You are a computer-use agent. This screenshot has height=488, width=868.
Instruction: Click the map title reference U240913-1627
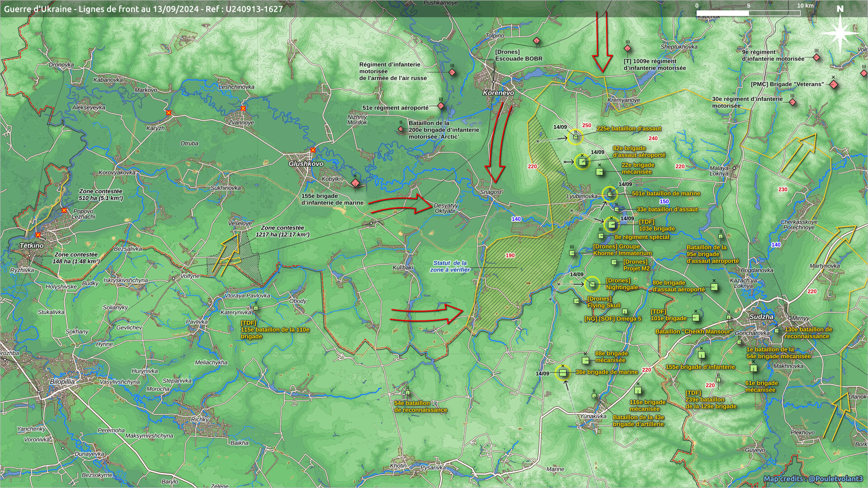click(253, 9)
